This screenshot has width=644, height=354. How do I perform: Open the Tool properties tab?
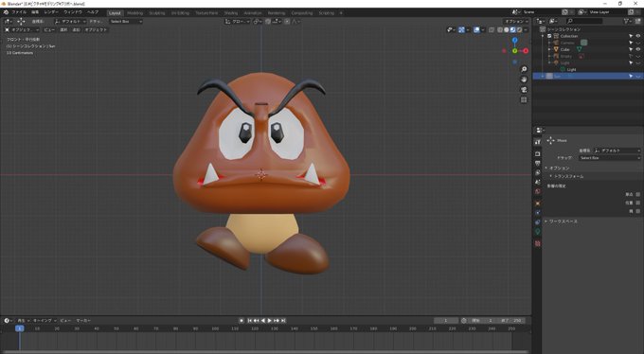pyautogui.click(x=538, y=142)
